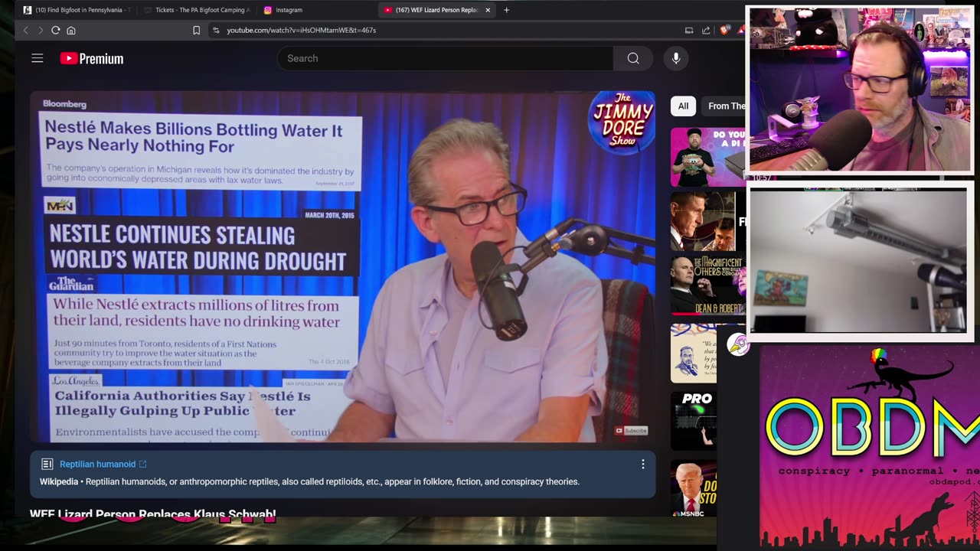Select the From The filter chip
The height and width of the screenshot is (551, 980).
pyautogui.click(x=724, y=106)
